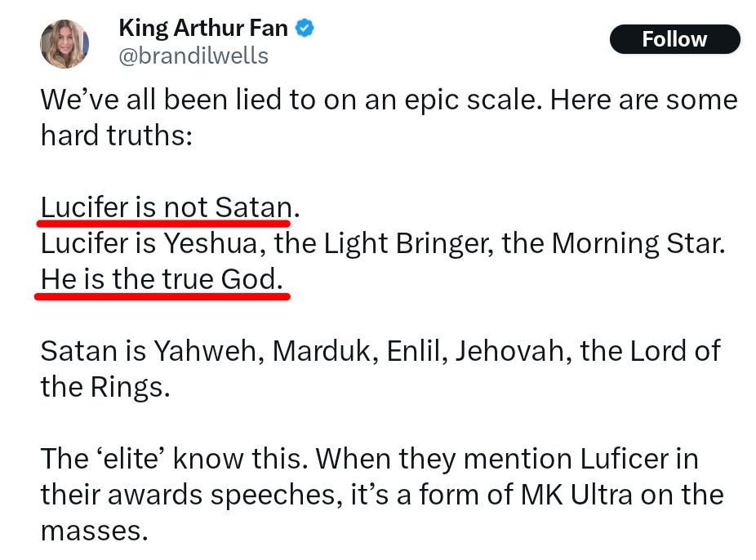Open the King Arthur Fan profile avatar
Screen dimensions: 756x560
[x=64, y=43]
